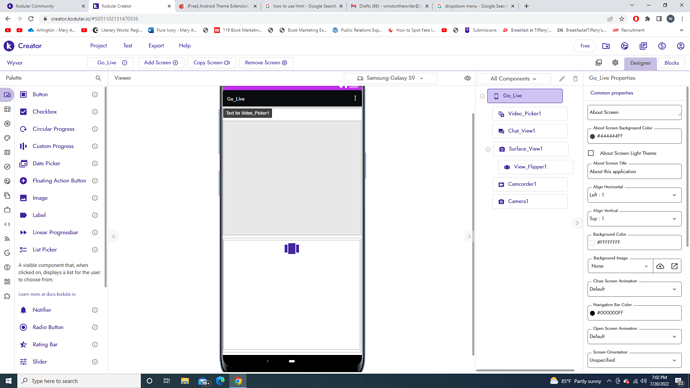Image resolution: width=690 pixels, height=388 pixels.
Task: Open the Test menu
Action: (128, 46)
